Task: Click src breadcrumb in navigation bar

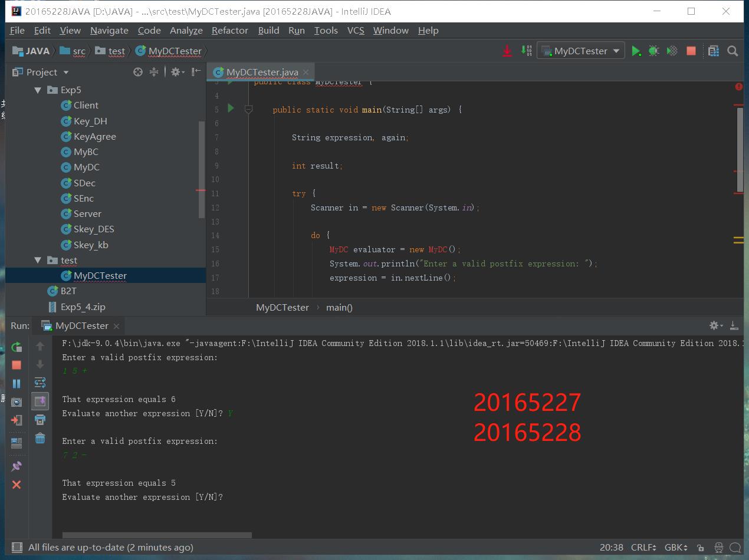Action: coord(73,51)
